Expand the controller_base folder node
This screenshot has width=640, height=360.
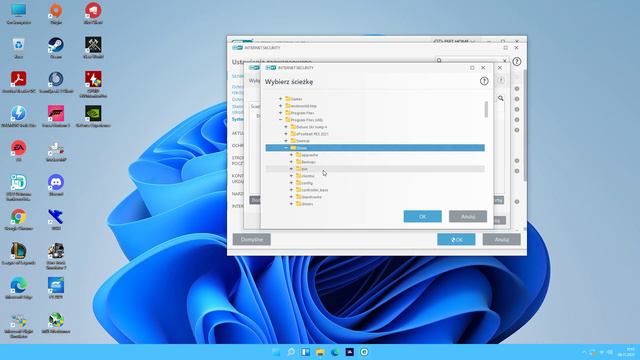291,190
